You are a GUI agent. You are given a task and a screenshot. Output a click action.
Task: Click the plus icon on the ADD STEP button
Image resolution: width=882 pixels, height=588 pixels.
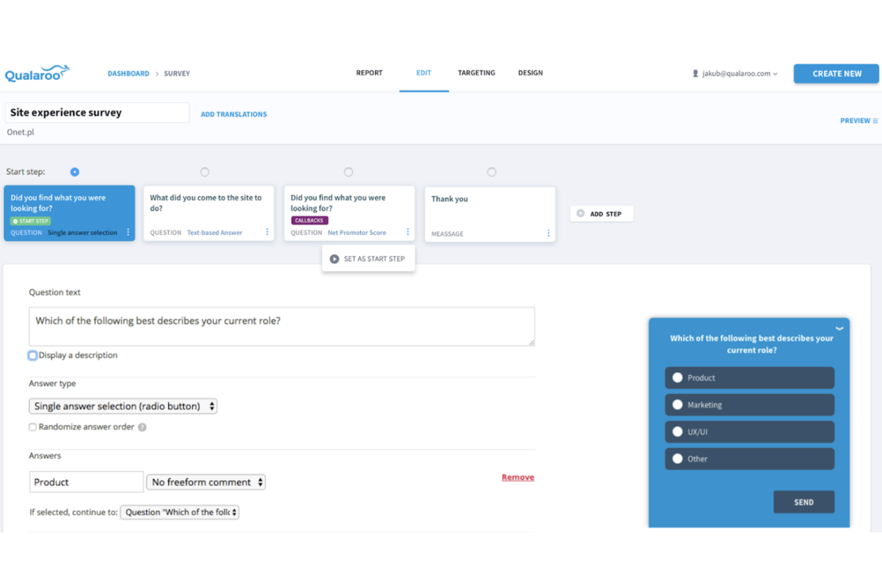580,213
